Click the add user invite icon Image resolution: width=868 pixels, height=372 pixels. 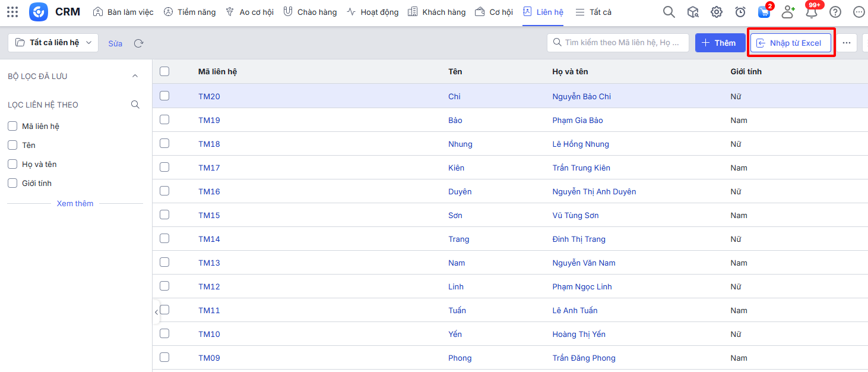tap(788, 12)
